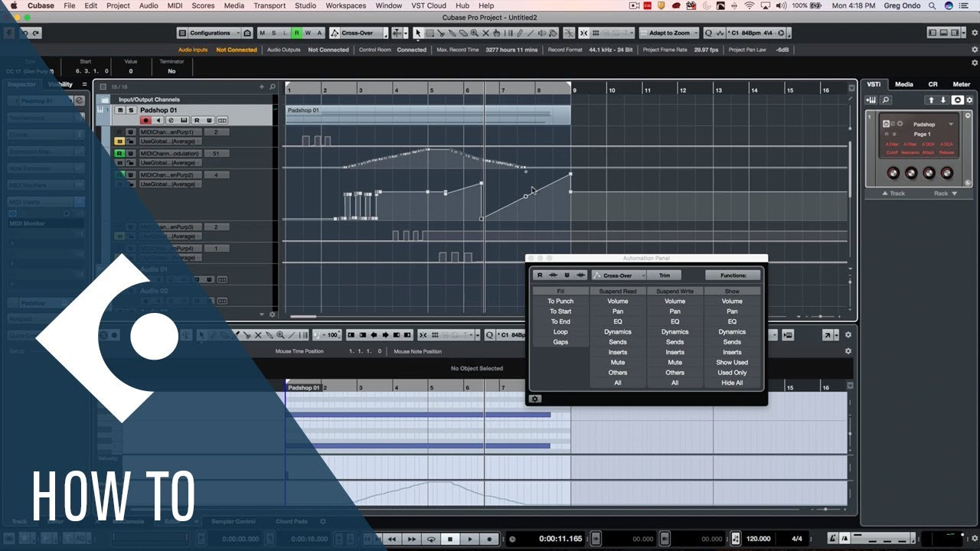Open the Automation Panel settings gear
Screen dimensions: 980x551
point(535,399)
